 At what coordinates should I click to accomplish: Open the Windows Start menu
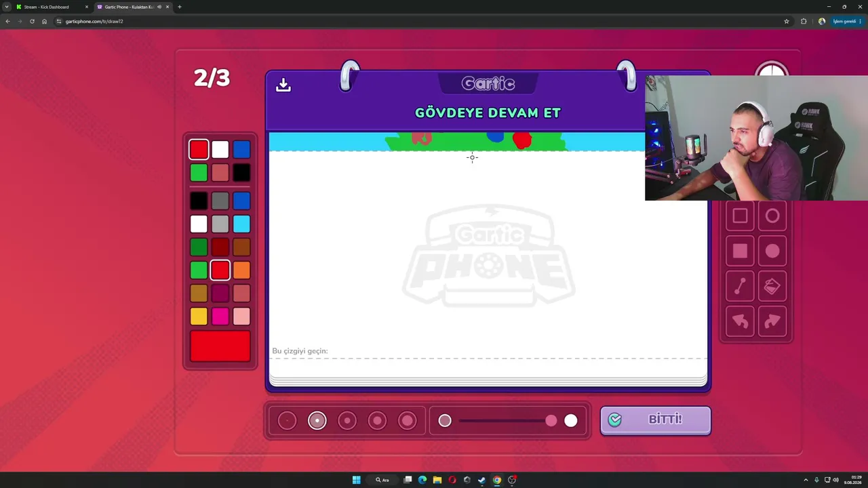click(x=356, y=480)
